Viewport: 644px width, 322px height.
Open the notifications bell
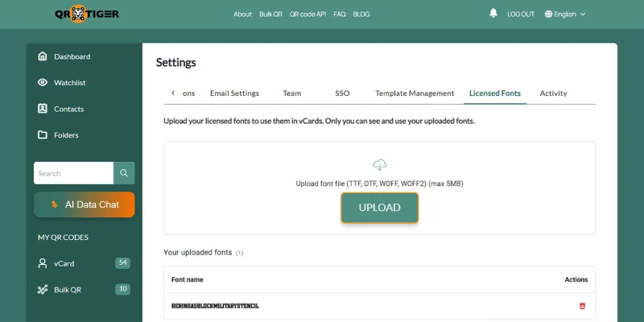click(493, 13)
